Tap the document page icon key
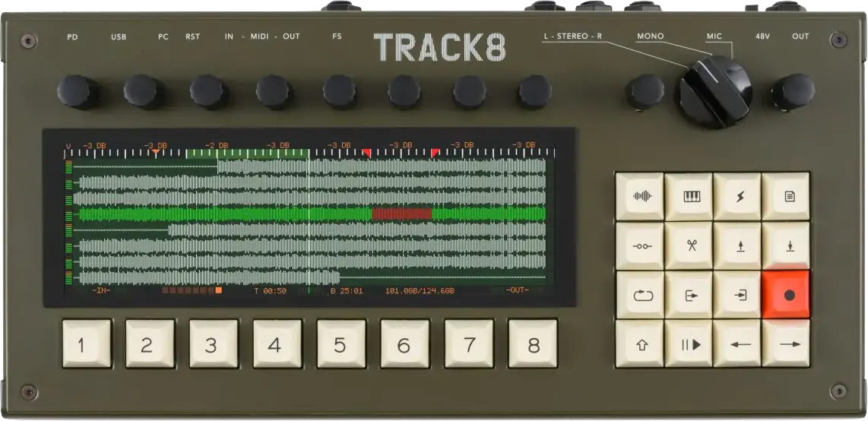The height and width of the screenshot is (421, 868). click(x=786, y=196)
